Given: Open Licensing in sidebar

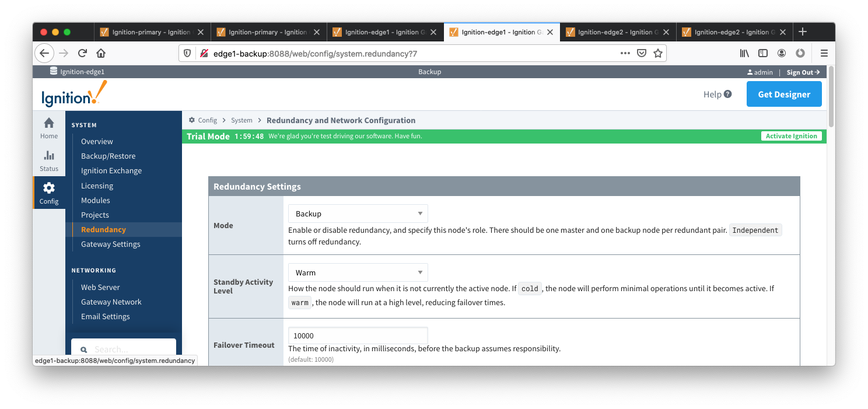Looking at the screenshot, I should (97, 186).
